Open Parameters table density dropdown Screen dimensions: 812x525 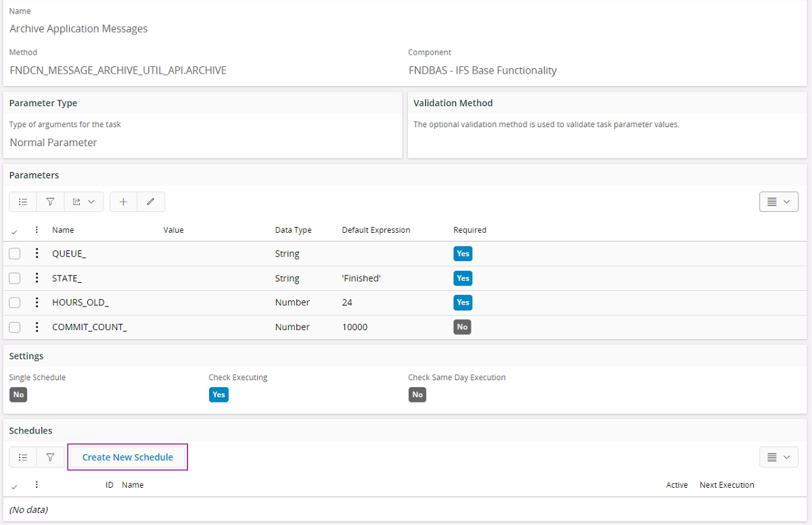(779, 202)
